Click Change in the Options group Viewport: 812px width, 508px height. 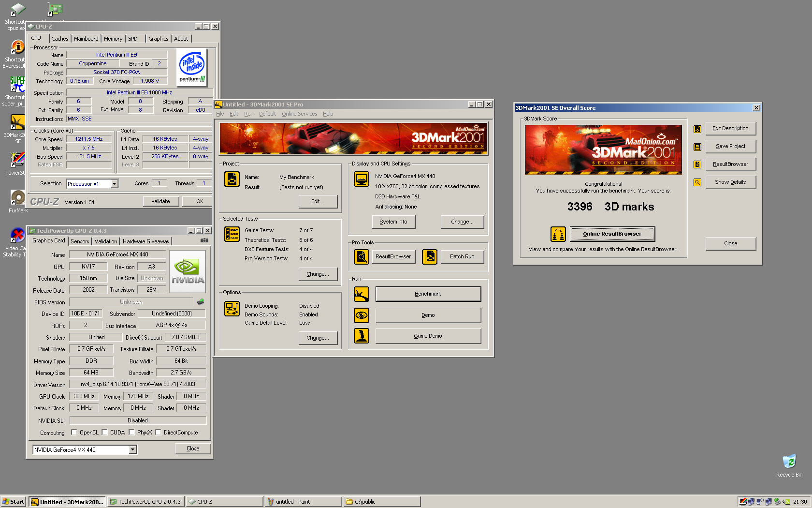click(318, 338)
